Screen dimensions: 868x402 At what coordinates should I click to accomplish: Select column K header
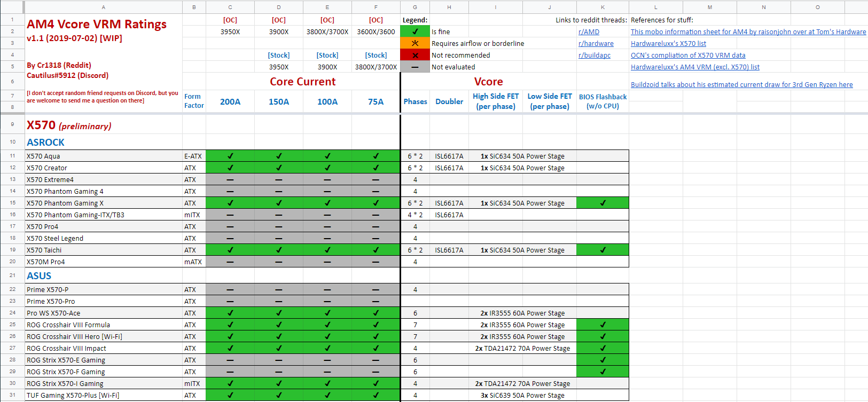603,7
